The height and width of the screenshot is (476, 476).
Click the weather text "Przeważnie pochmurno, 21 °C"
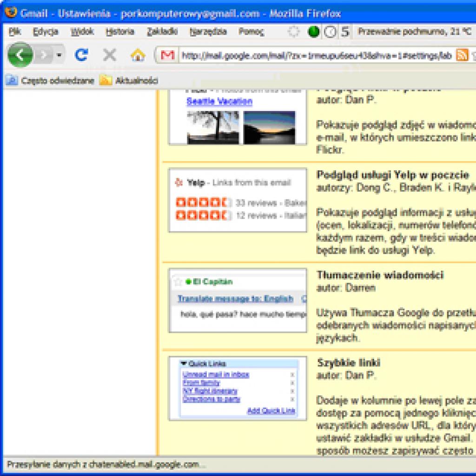click(x=414, y=31)
